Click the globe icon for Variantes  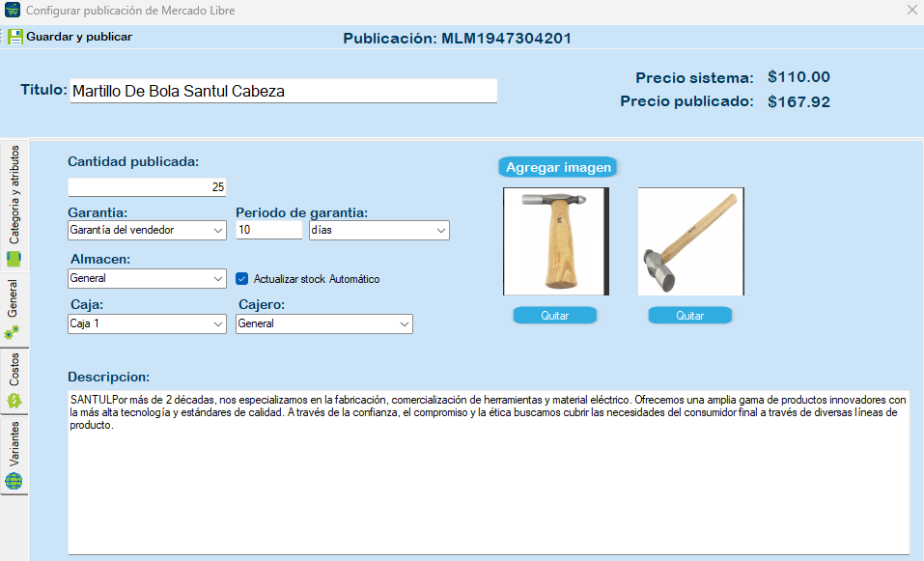click(x=14, y=481)
